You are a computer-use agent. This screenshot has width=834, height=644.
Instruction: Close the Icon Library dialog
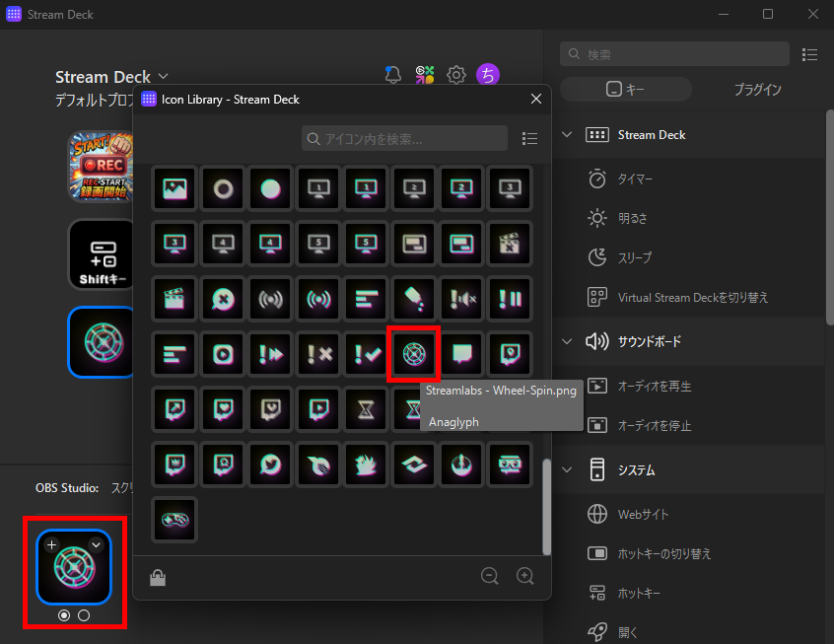coord(536,99)
